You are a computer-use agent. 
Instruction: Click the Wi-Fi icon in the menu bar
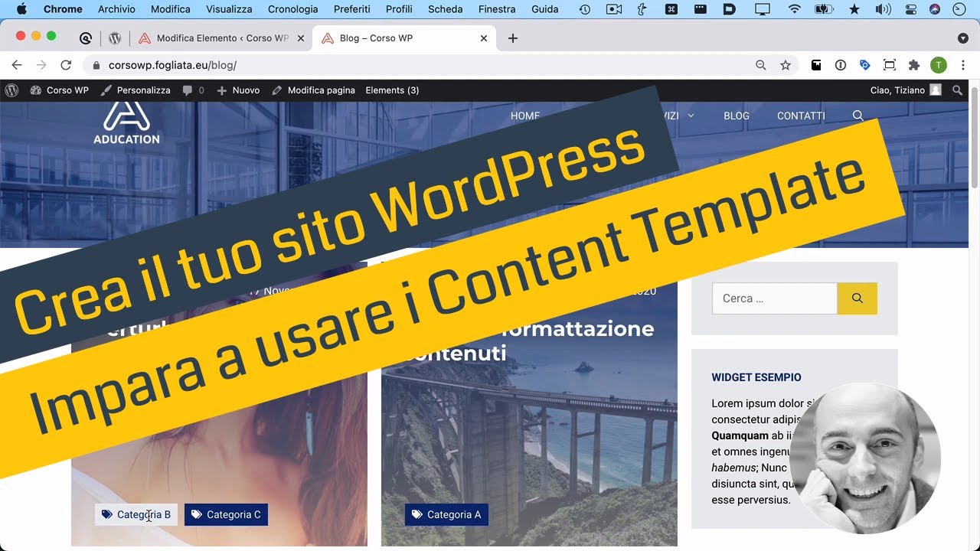tap(795, 8)
